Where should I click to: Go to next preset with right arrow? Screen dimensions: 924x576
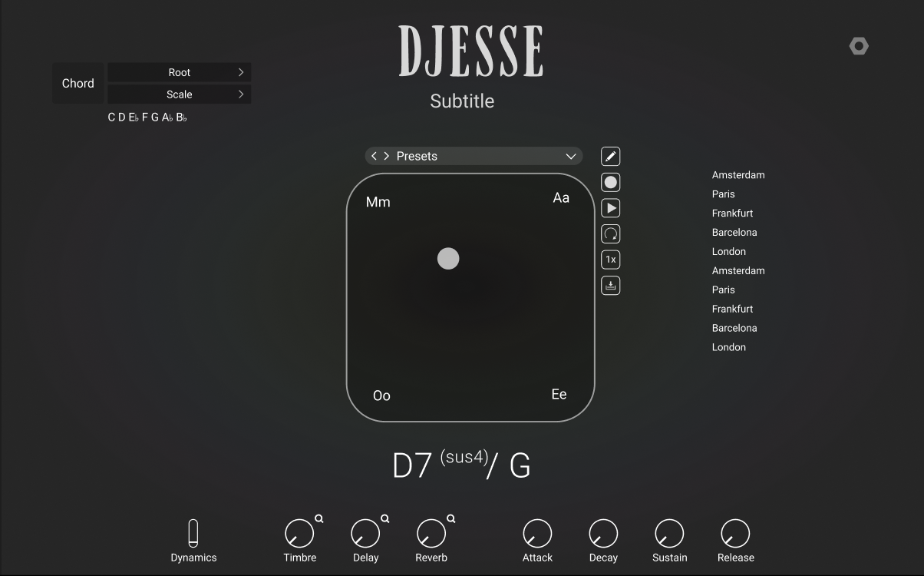[x=386, y=156]
